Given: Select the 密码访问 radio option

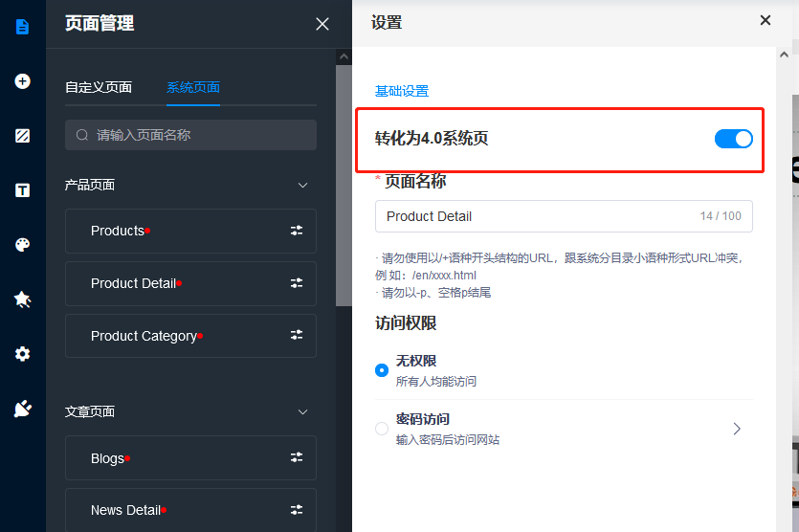Looking at the screenshot, I should pyautogui.click(x=382, y=429).
